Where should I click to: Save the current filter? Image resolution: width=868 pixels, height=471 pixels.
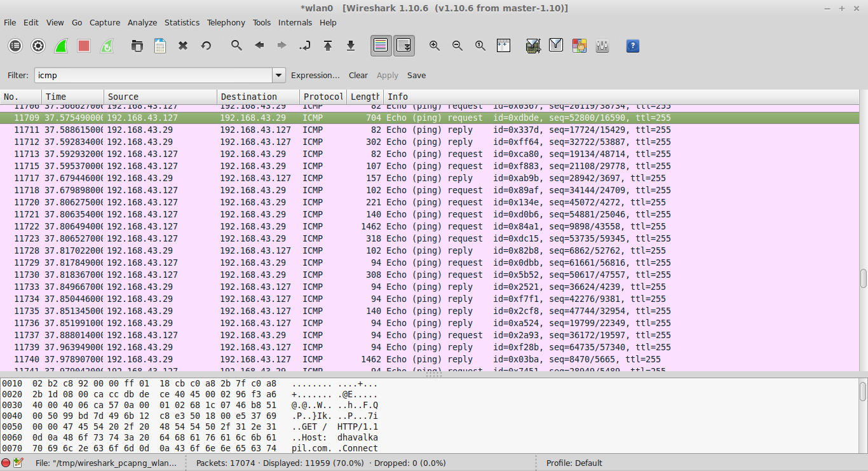point(416,75)
